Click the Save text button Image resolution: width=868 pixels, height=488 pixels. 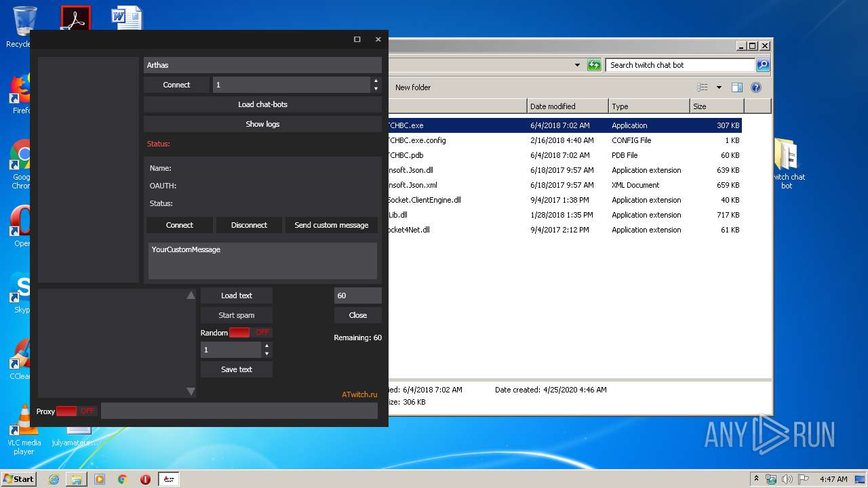tap(237, 369)
